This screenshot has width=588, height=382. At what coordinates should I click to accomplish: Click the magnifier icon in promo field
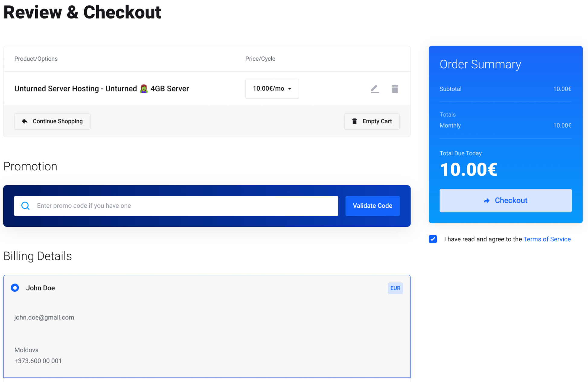point(26,206)
